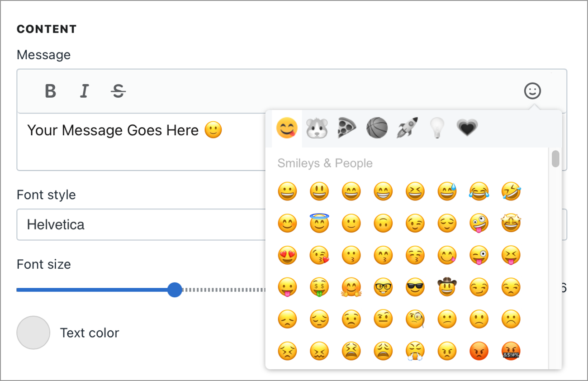The width and height of the screenshot is (588, 381).
Task: Adjust the font size slider
Action: 175,290
